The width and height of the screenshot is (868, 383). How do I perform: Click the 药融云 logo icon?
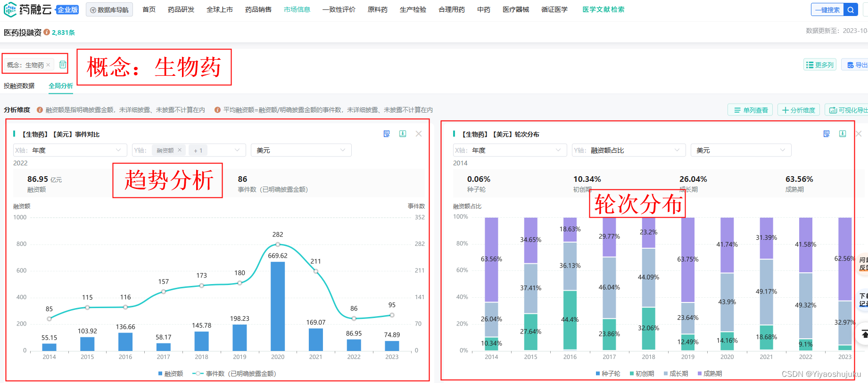[10, 9]
